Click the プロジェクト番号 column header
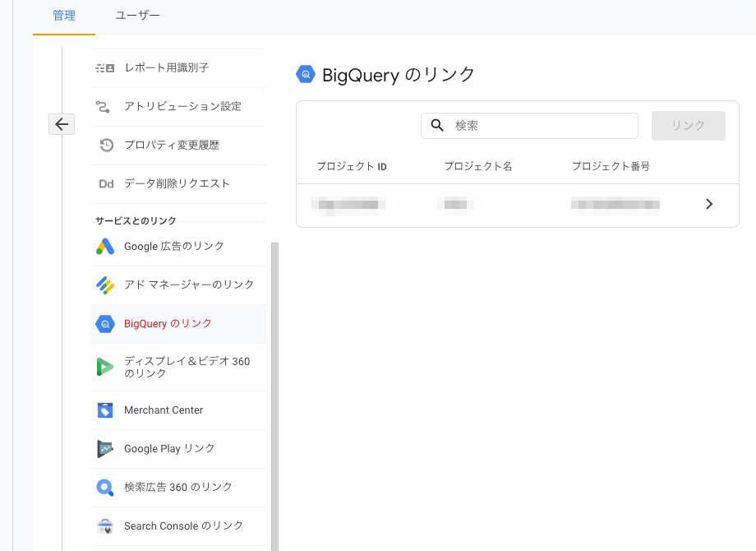 611,166
